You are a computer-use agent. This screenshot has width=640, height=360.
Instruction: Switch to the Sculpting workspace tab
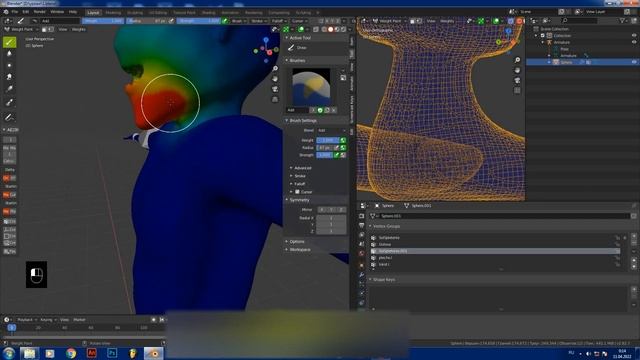(x=135, y=13)
